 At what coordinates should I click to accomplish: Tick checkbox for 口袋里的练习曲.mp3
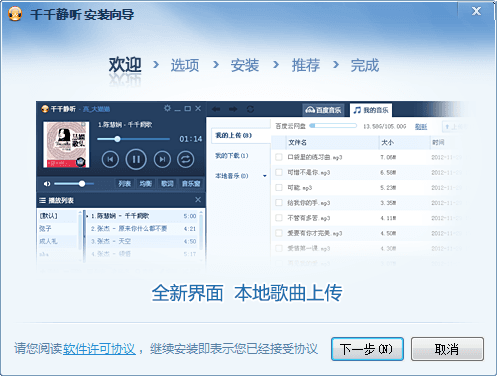[279, 157]
